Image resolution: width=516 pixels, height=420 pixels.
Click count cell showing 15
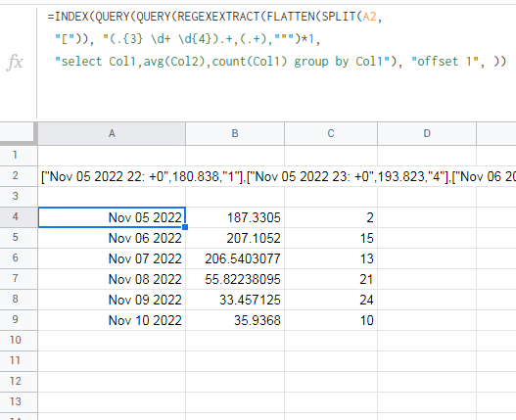331,238
